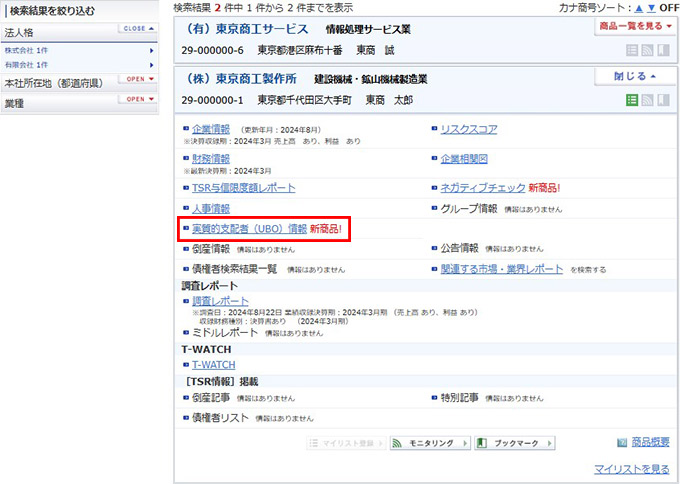Sort kana trade names descending with down arrow
This screenshot has height=484, width=680.
point(651,8)
